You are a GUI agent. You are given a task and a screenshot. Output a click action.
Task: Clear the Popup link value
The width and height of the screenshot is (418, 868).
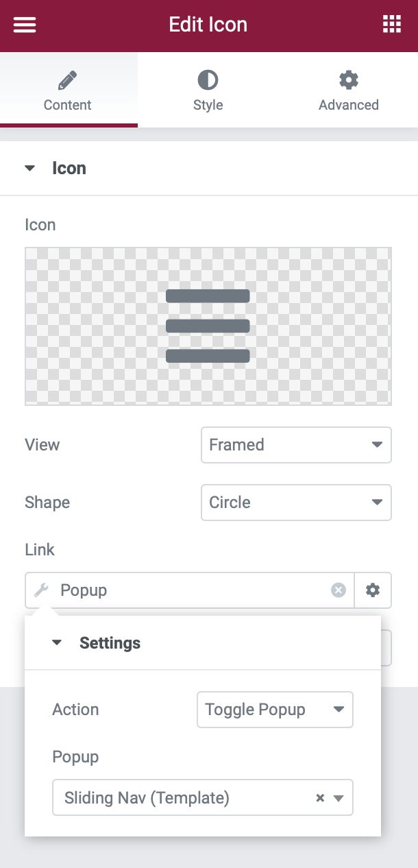[339, 590]
